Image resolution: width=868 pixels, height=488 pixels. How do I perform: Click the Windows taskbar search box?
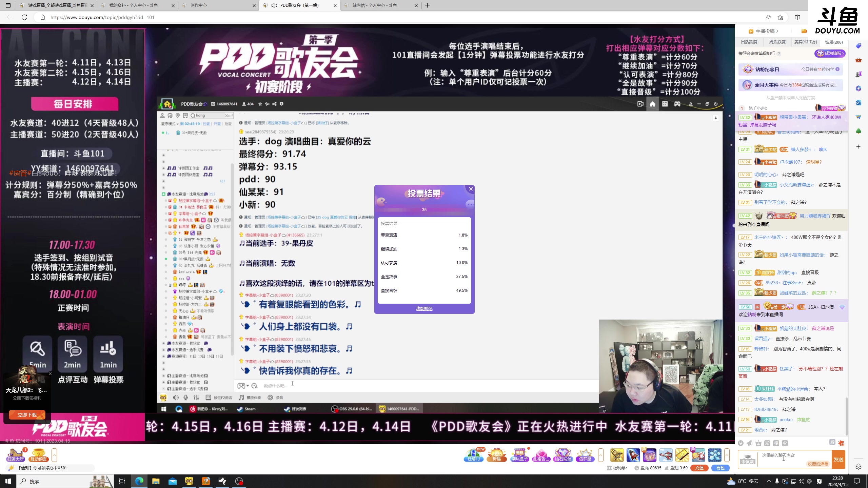point(65,481)
